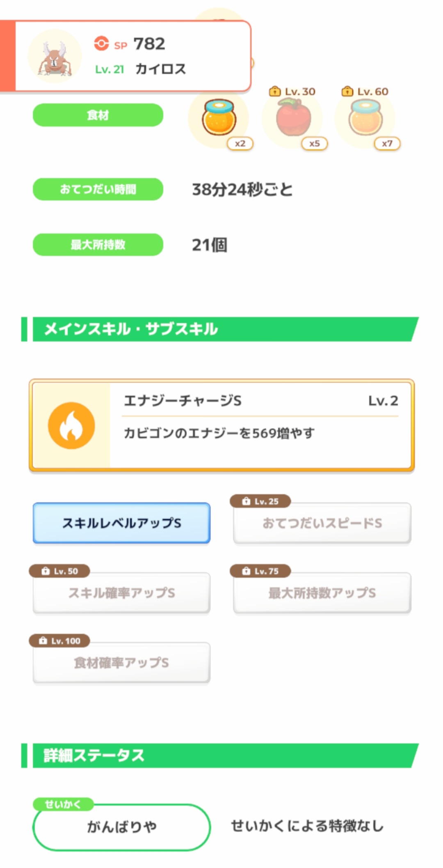The width and height of the screenshot is (443, 868).
Task: Tap the Lv.75 lock badge
Action: click(x=260, y=571)
